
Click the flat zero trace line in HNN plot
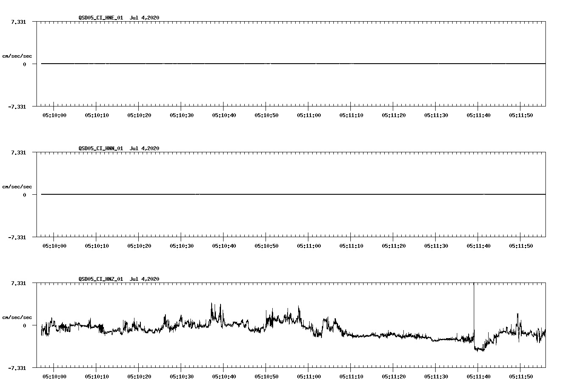(293, 194)
